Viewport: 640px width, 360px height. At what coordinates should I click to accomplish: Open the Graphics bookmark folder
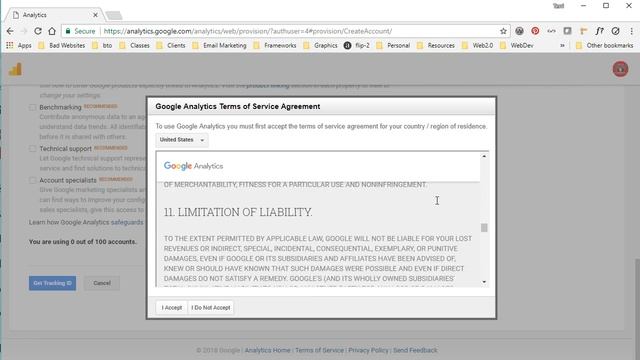click(320, 45)
